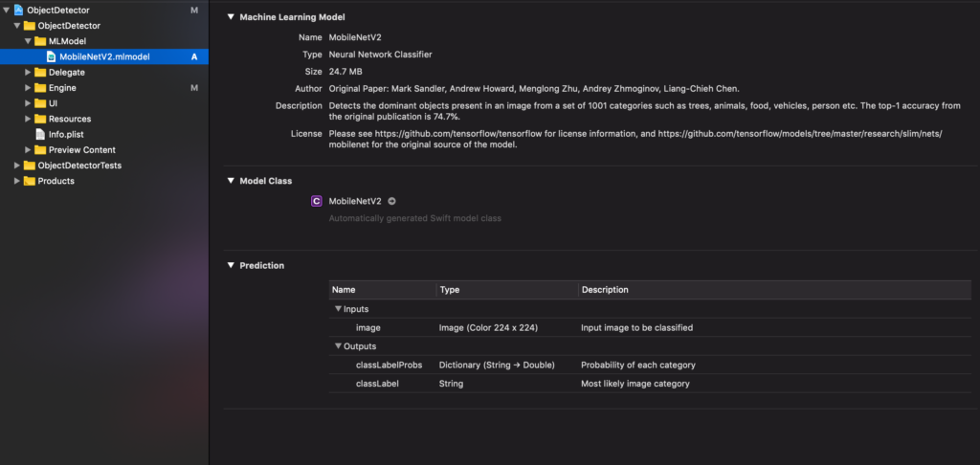
Task: Expand the ObjectDetectorTests folder triangle
Action: tap(17, 166)
